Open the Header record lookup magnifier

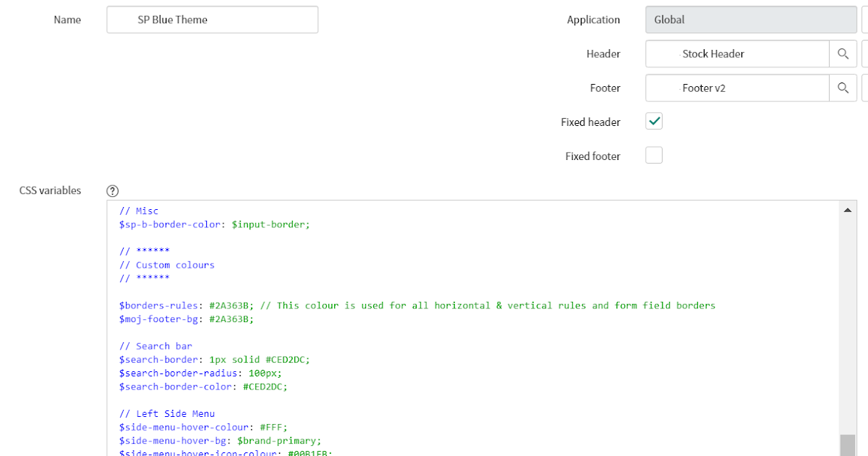pyautogui.click(x=843, y=54)
